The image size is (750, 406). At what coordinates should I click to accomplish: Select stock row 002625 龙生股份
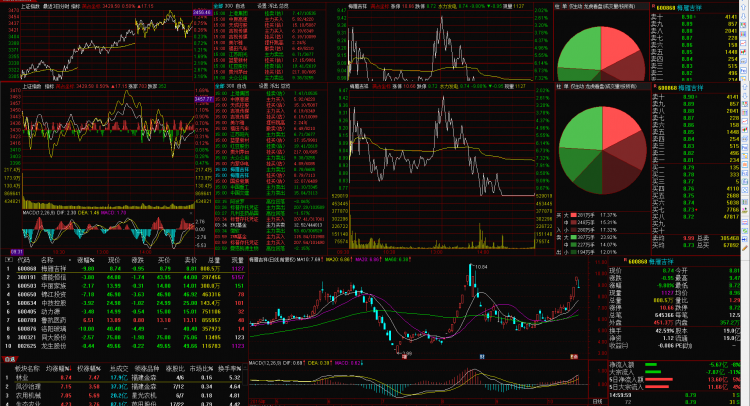coord(124,346)
